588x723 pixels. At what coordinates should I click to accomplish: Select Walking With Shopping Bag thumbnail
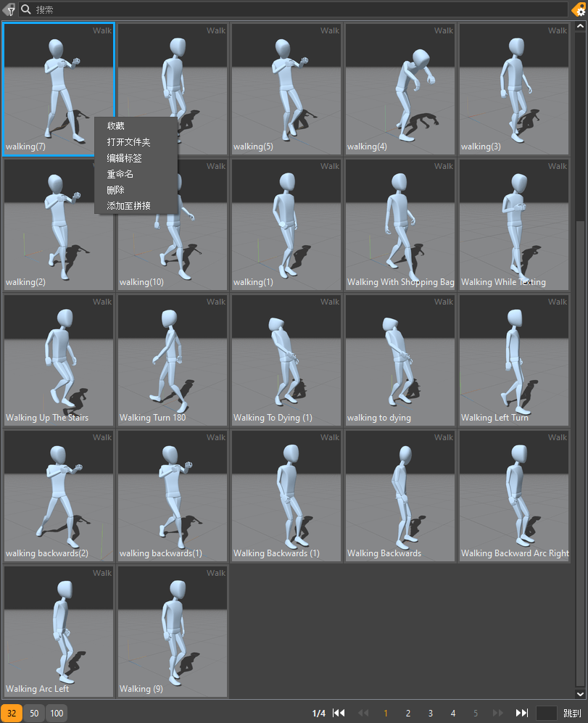(x=399, y=225)
